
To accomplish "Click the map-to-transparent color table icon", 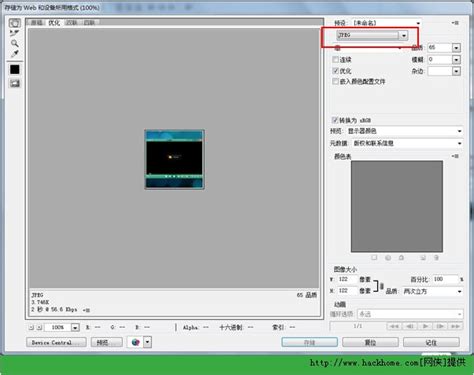I will 374,258.
